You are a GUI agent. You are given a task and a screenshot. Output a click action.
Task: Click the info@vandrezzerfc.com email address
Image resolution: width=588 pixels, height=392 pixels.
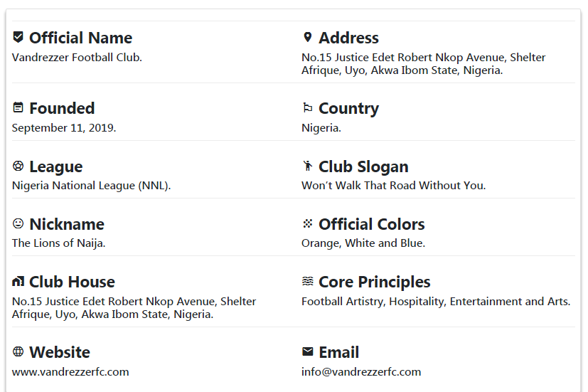[x=361, y=371]
